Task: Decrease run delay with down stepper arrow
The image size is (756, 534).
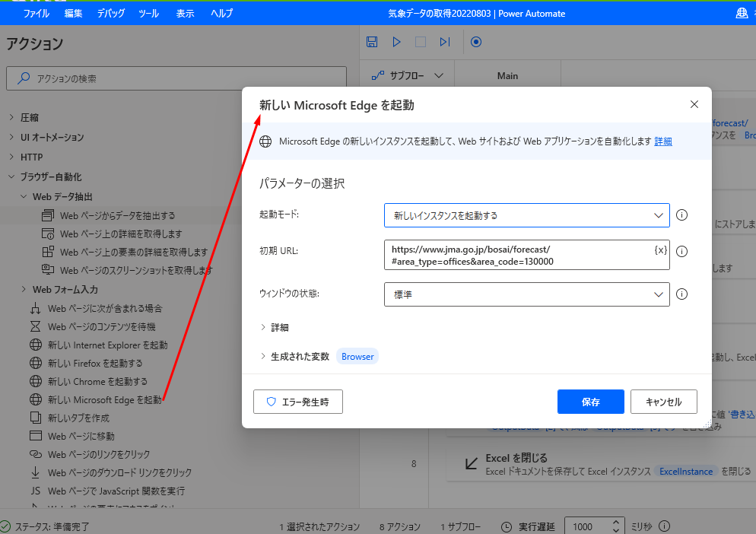Action: (x=616, y=531)
